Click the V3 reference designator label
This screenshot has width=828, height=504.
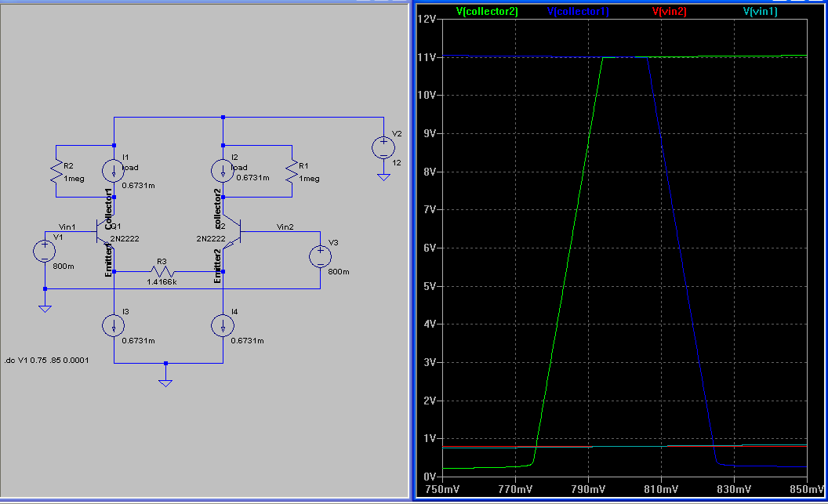pos(333,243)
